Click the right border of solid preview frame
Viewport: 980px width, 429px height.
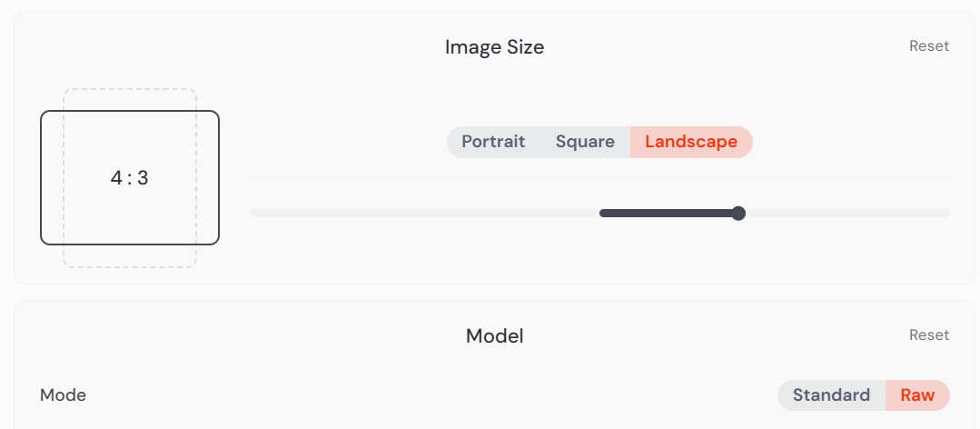219,178
